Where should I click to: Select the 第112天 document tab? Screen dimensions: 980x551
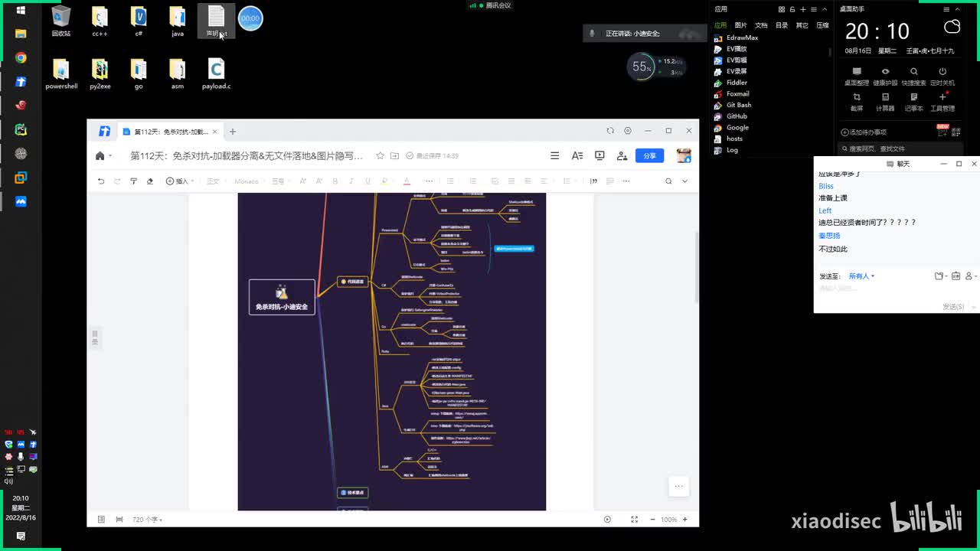click(x=171, y=132)
